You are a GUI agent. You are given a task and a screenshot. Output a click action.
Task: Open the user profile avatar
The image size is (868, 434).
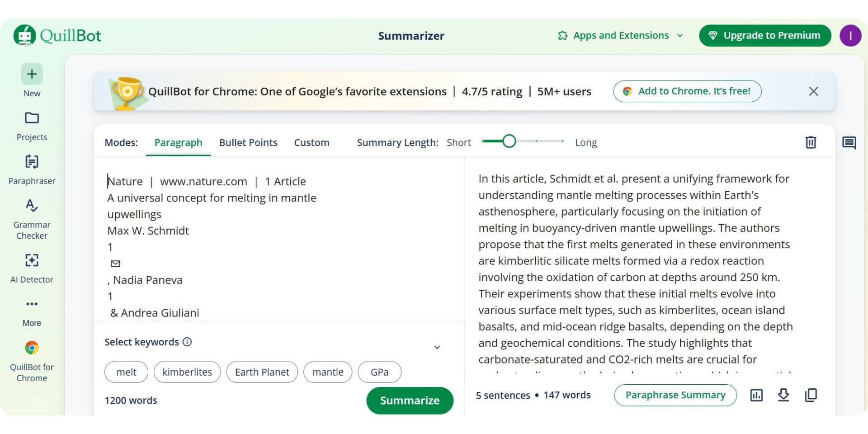[851, 35]
